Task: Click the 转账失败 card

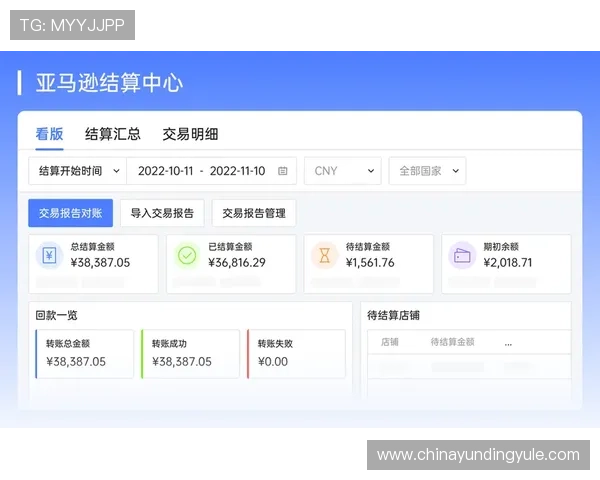Action: point(297,354)
